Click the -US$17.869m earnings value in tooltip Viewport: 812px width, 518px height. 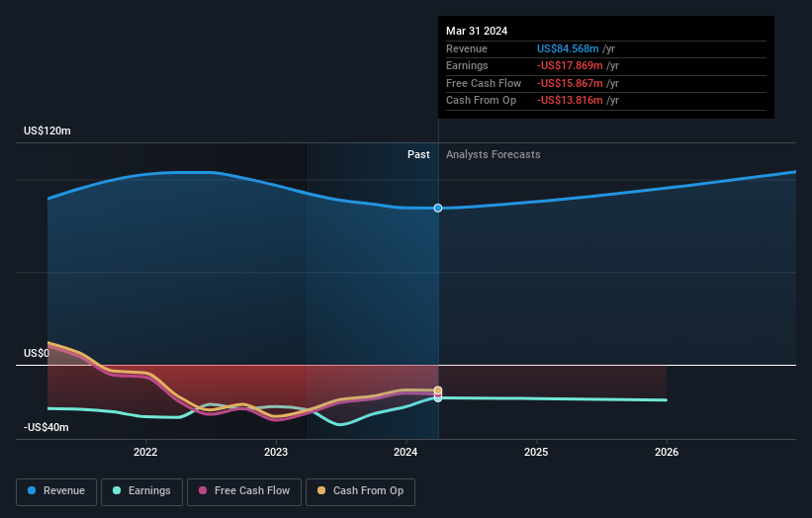(x=570, y=65)
